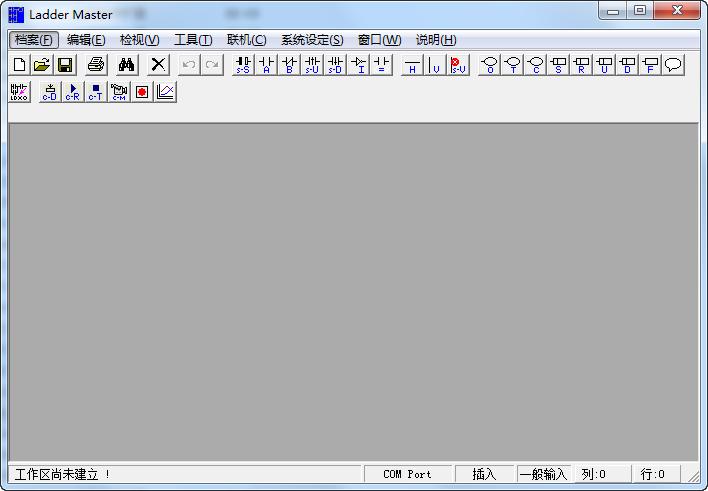Open the 检视(V) menu

(140, 40)
